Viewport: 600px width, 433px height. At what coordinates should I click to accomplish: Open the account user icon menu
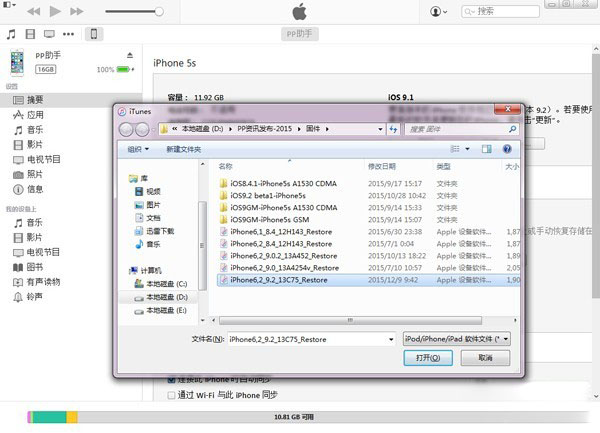(x=439, y=11)
